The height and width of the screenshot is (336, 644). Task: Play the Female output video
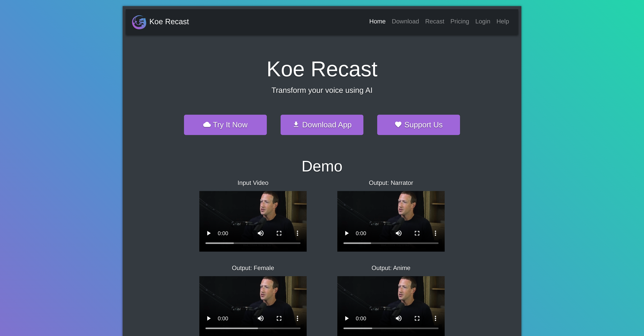point(209,318)
